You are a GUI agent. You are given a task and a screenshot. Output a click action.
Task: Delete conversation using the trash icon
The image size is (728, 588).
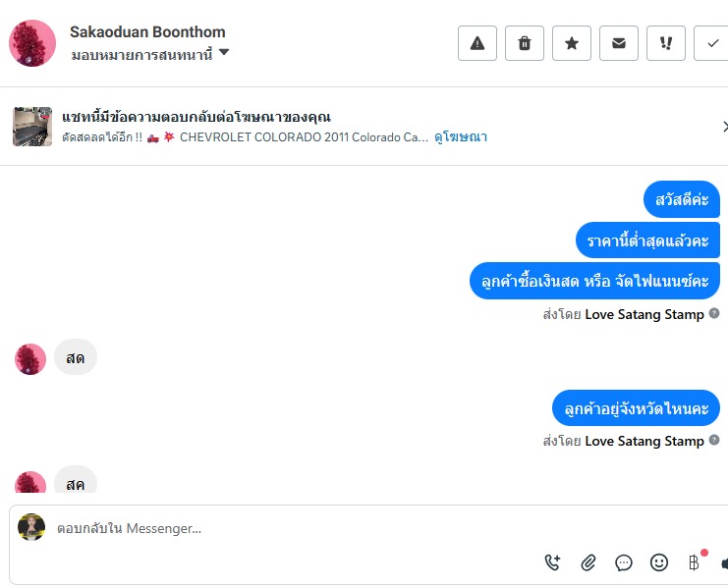(x=525, y=43)
